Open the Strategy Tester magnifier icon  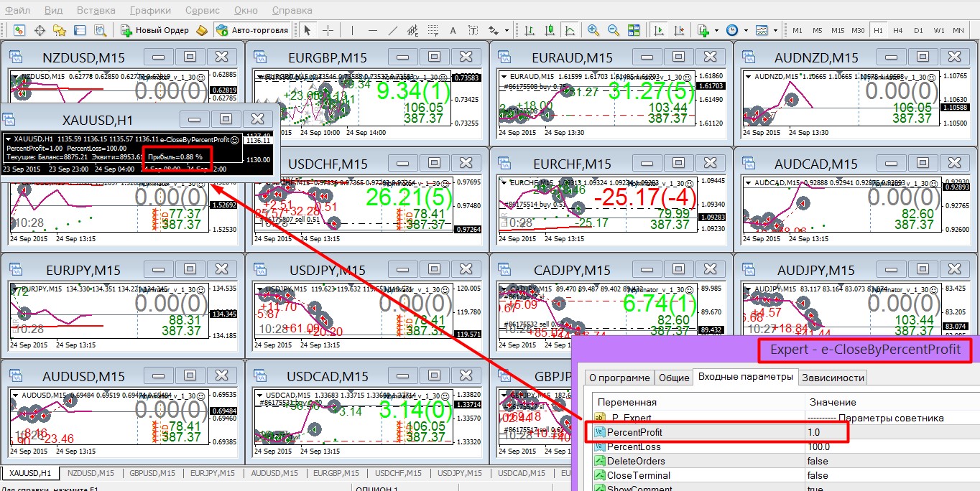click(100, 30)
